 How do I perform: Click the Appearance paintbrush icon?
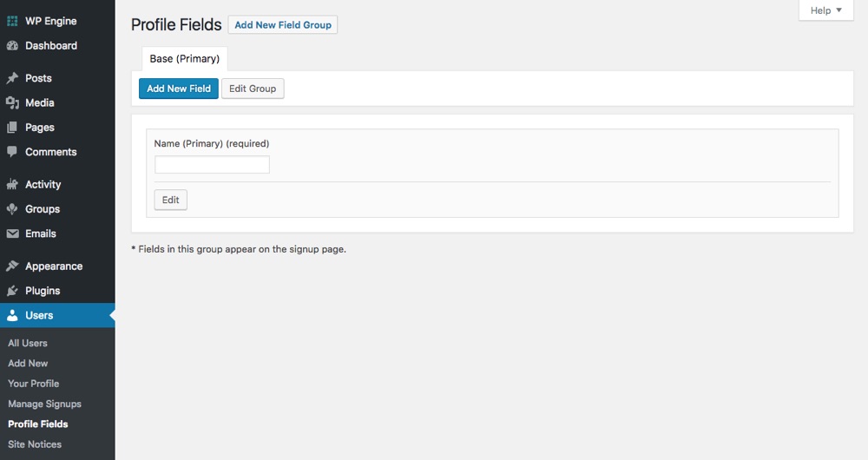(x=12, y=266)
